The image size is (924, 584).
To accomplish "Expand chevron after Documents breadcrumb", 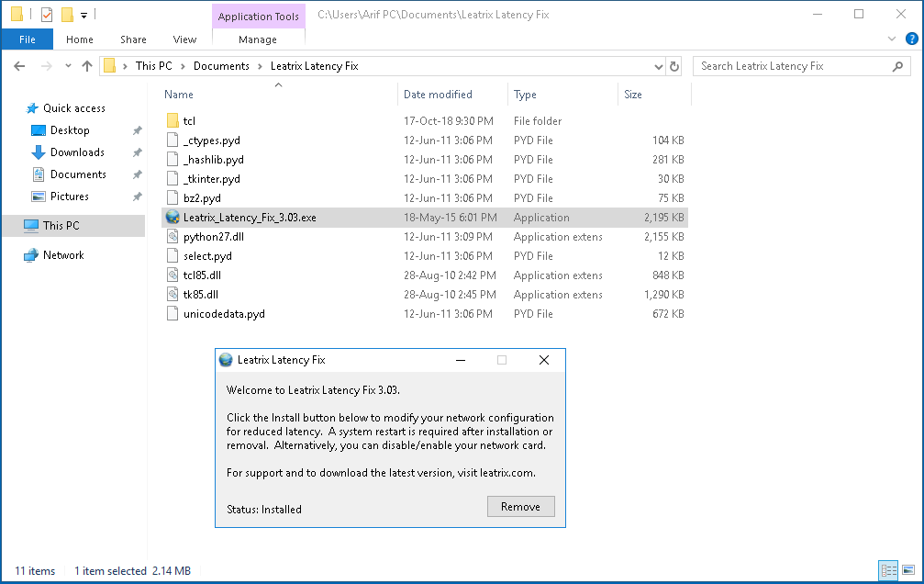I will 260,67.
